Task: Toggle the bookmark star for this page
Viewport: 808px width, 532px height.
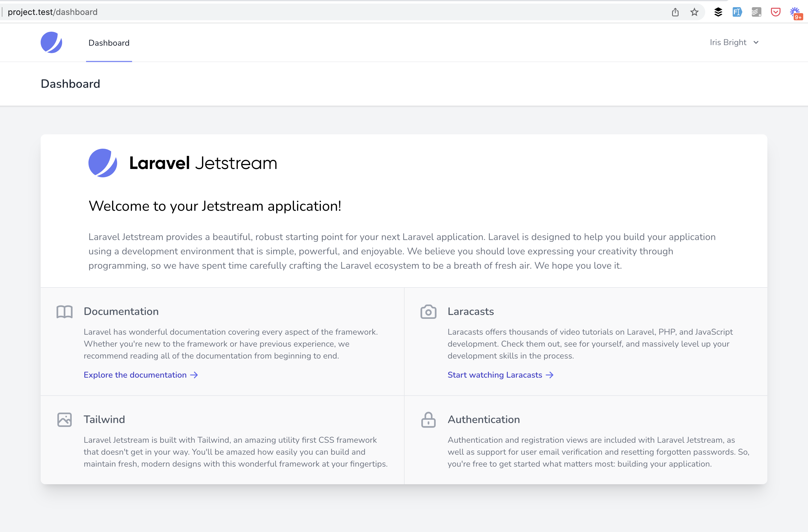Action: coord(694,12)
